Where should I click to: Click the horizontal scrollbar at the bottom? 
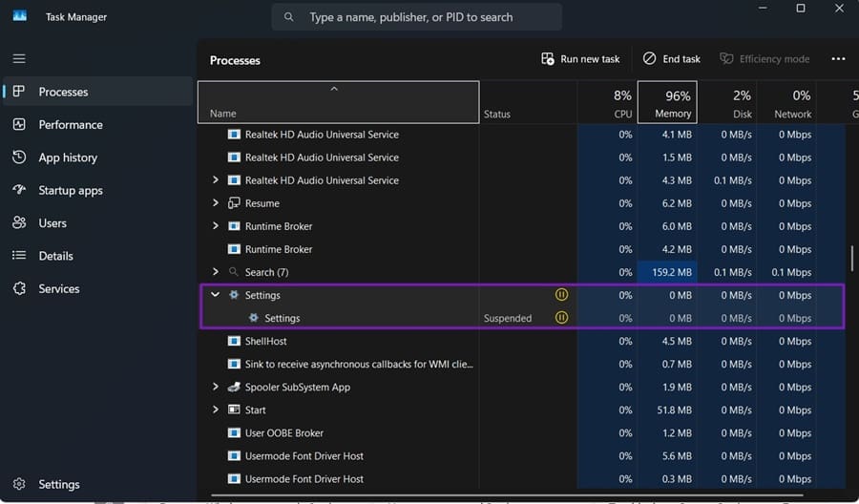507,494
